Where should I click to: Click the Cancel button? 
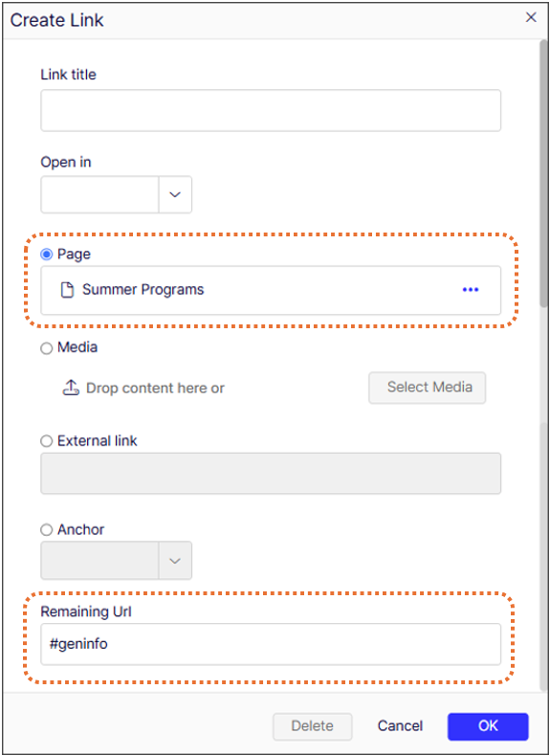pos(400,726)
